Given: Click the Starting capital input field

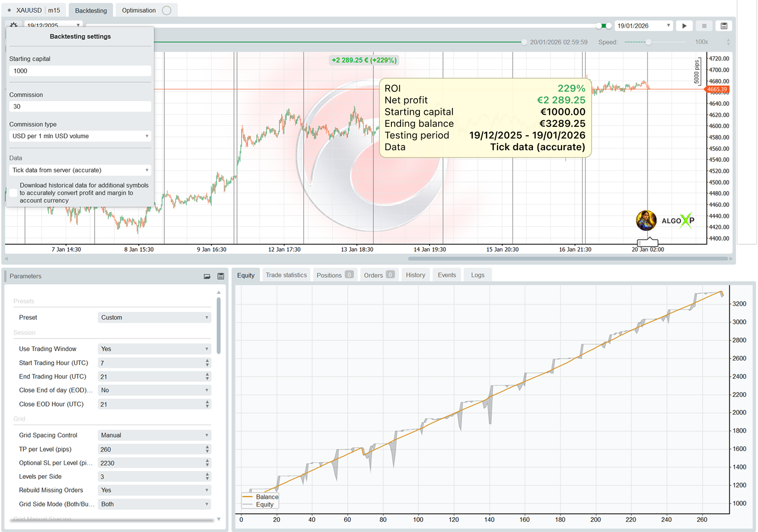Looking at the screenshot, I should [80, 71].
